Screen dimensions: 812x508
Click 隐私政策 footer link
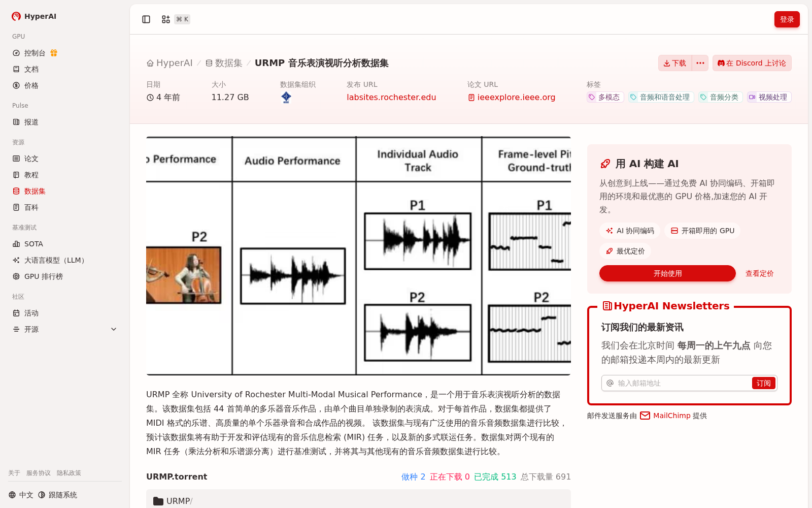click(x=69, y=473)
